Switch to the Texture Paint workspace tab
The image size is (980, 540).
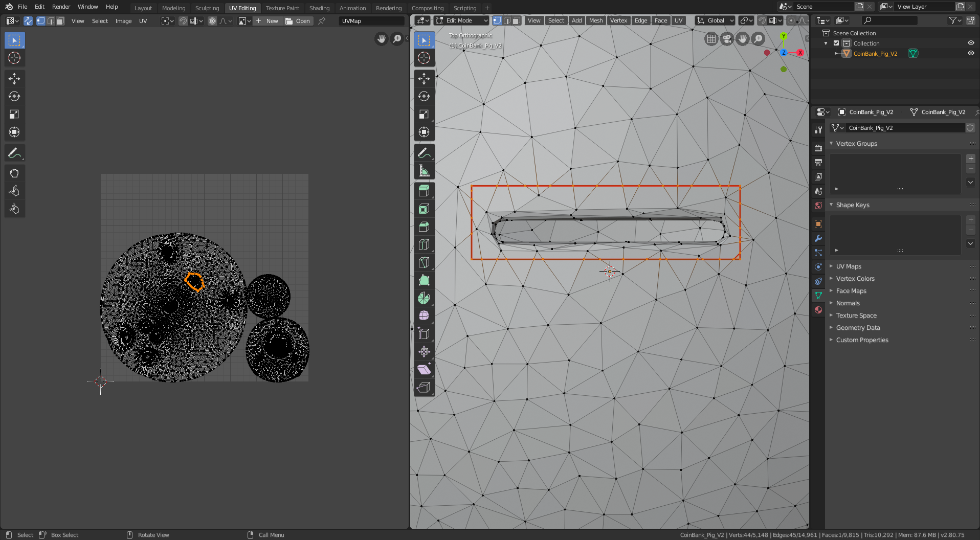282,8
